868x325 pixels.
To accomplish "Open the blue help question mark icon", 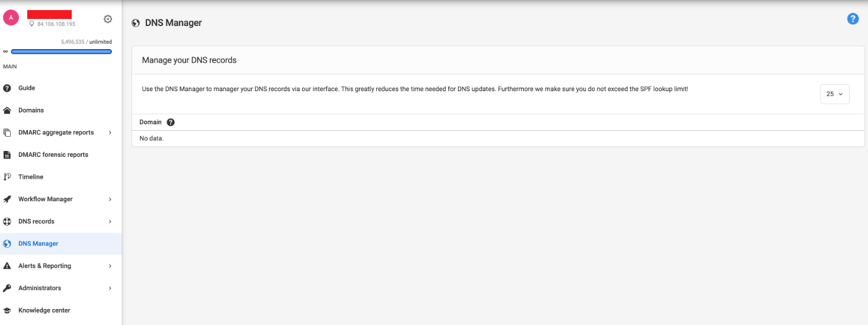I will pyautogui.click(x=853, y=19).
